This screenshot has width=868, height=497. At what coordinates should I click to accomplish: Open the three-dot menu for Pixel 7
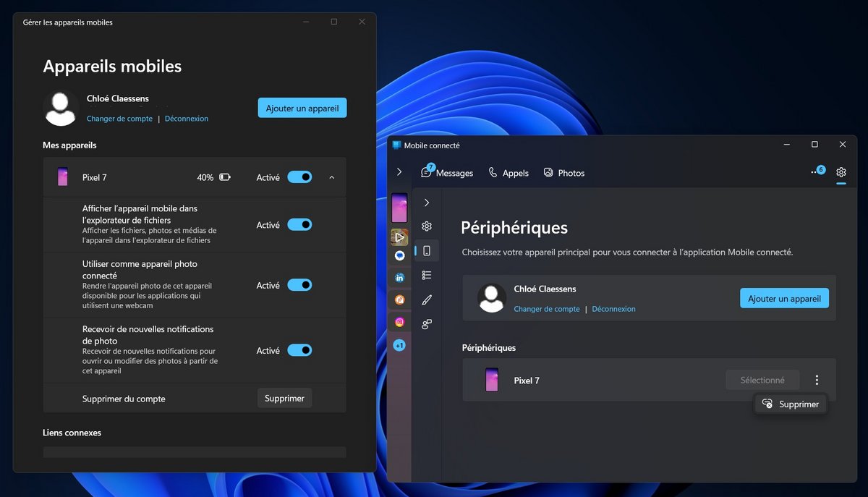(817, 380)
